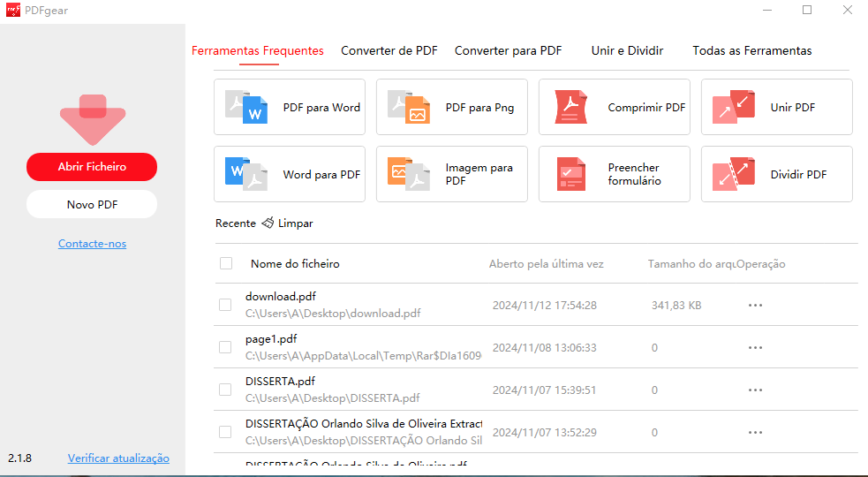
Task: Open the Converter para PDF tab
Action: click(x=509, y=50)
